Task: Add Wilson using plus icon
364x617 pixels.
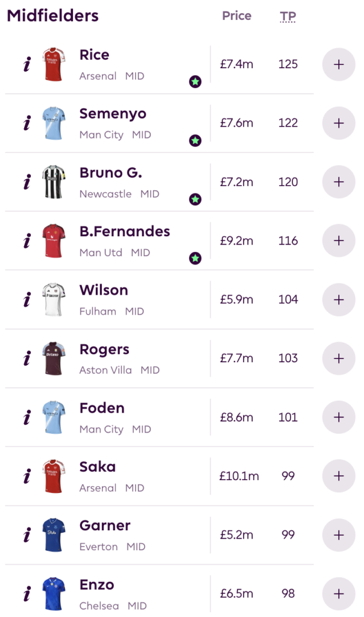Action: pyautogui.click(x=339, y=299)
